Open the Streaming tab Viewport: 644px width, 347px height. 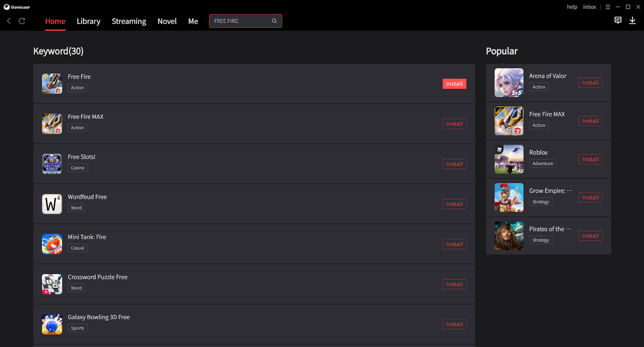(129, 21)
